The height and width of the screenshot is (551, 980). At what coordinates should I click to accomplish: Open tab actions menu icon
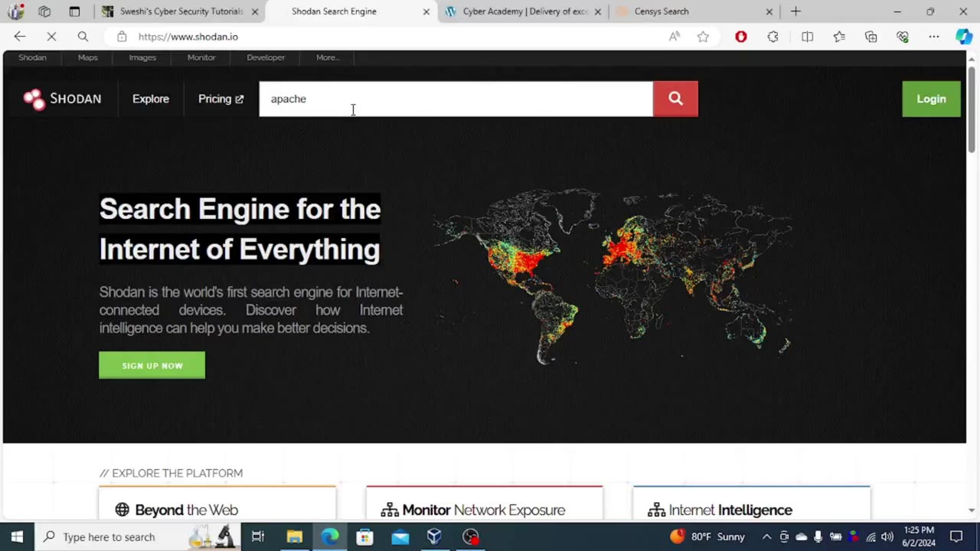click(x=74, y=11)
